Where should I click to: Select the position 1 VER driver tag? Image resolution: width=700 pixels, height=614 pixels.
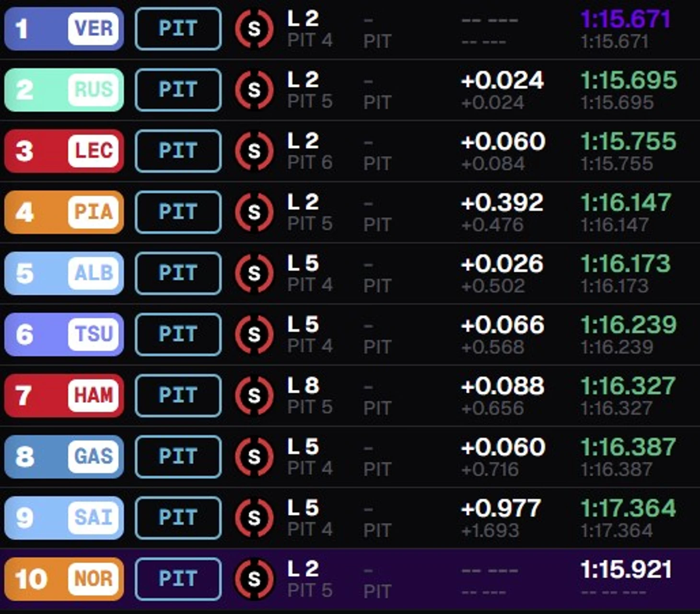[64, 29]
